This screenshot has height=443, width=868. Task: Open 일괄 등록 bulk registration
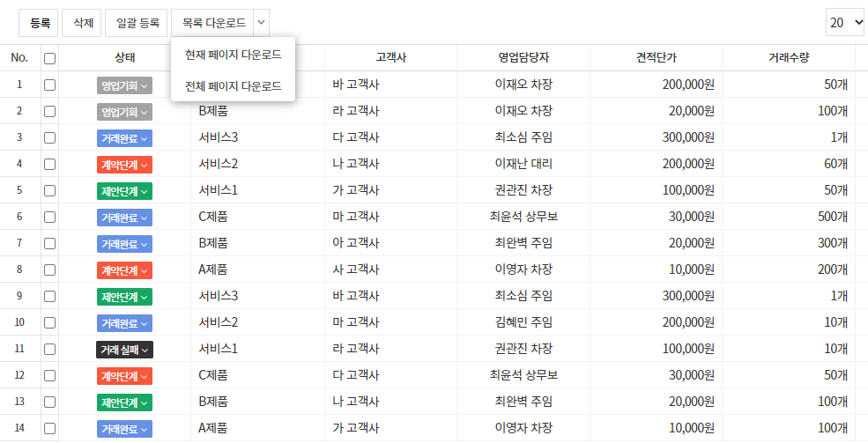coord(137,23)
